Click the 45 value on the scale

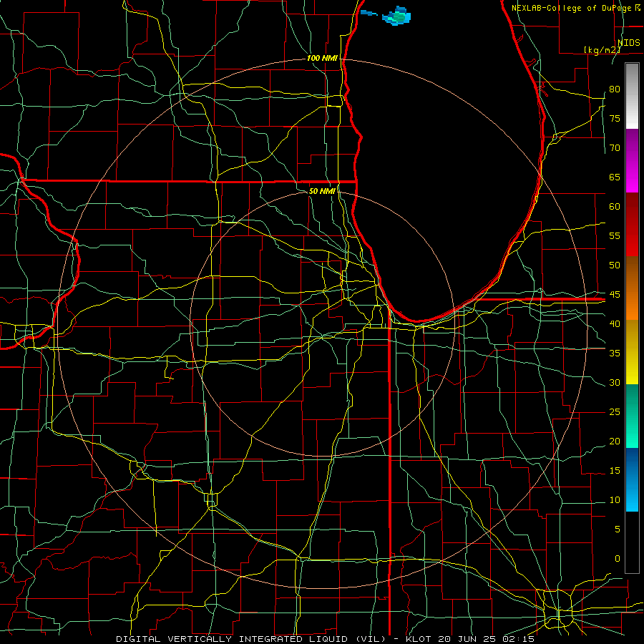tap(615, 295)
